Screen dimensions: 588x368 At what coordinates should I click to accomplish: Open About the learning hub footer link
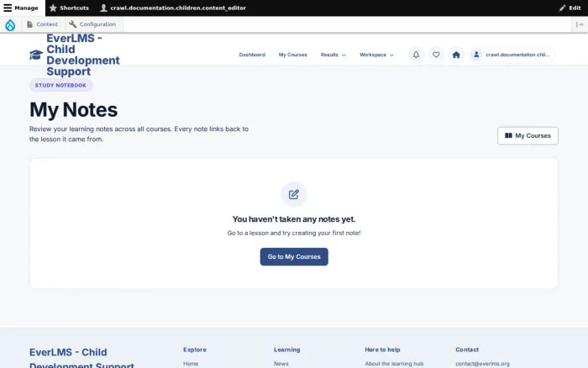[x=394, y=364]
